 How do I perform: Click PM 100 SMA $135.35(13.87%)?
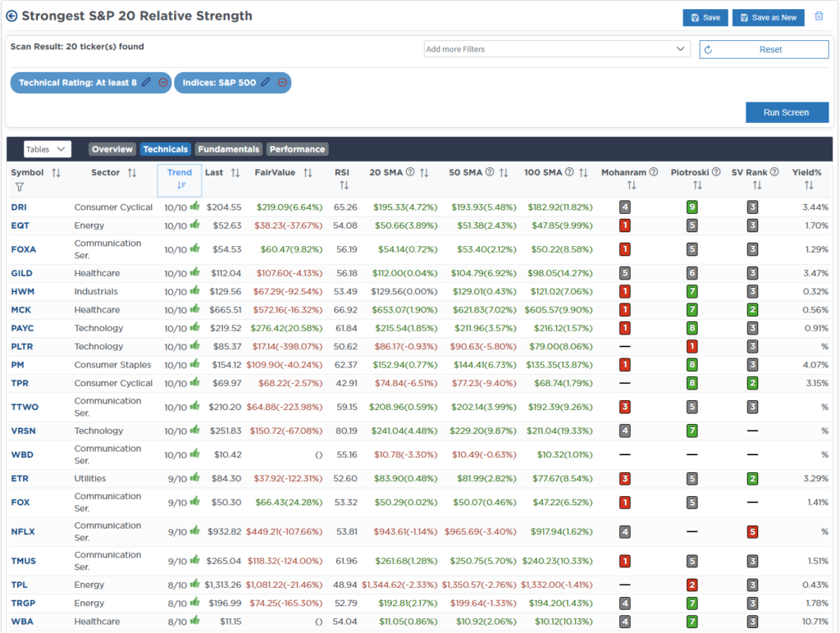[559, 365]
